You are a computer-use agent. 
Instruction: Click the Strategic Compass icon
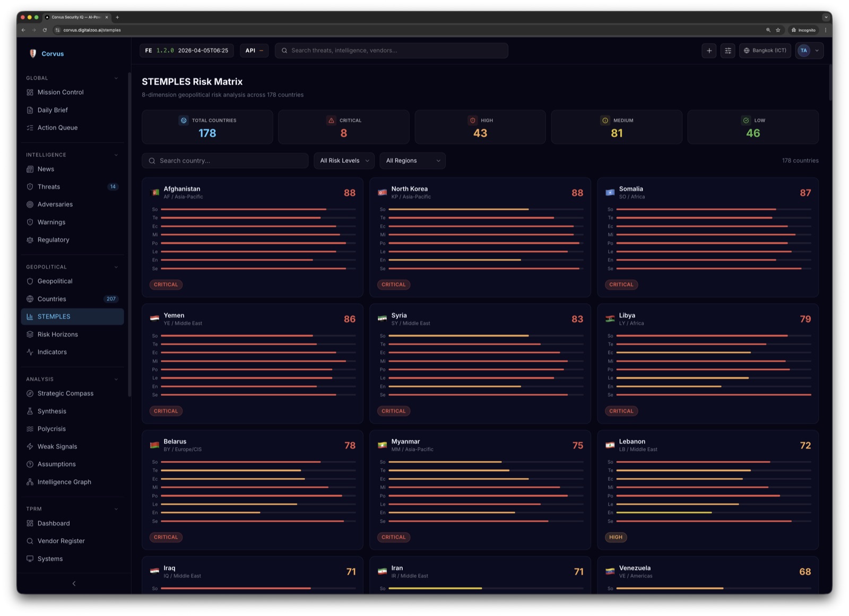tap(30, 394)
